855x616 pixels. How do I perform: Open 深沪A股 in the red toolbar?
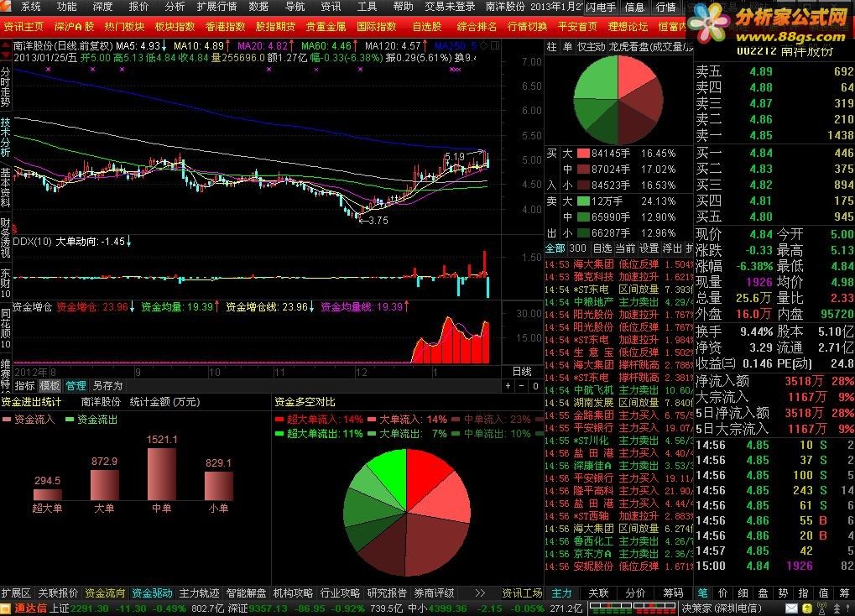pyautogui.click(x=74, y=26)
